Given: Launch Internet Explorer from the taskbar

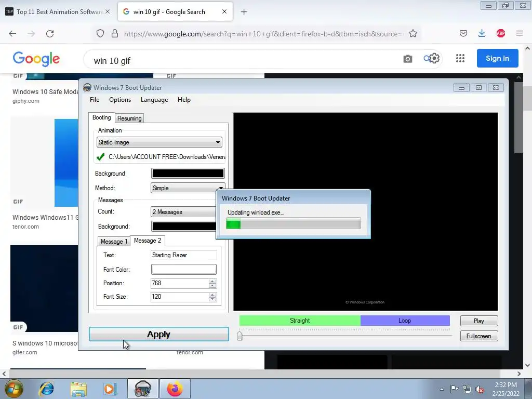Looking at the screenshot, I should coord(46,389).
